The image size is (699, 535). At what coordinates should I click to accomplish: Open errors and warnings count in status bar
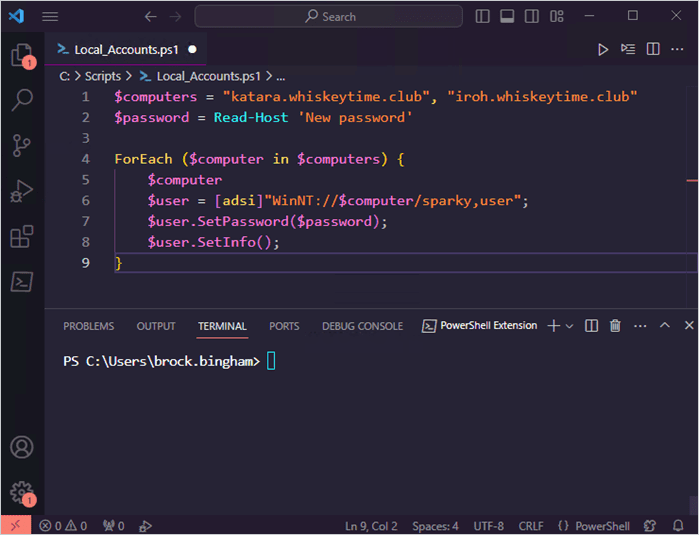coord(63,526)
